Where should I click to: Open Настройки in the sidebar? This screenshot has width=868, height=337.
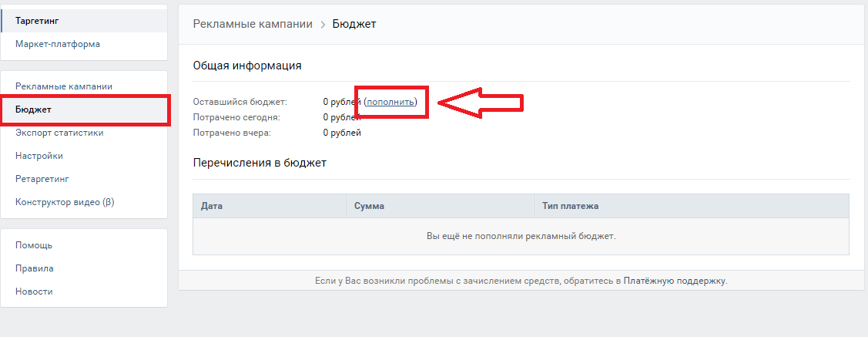(x=39, y=156)
